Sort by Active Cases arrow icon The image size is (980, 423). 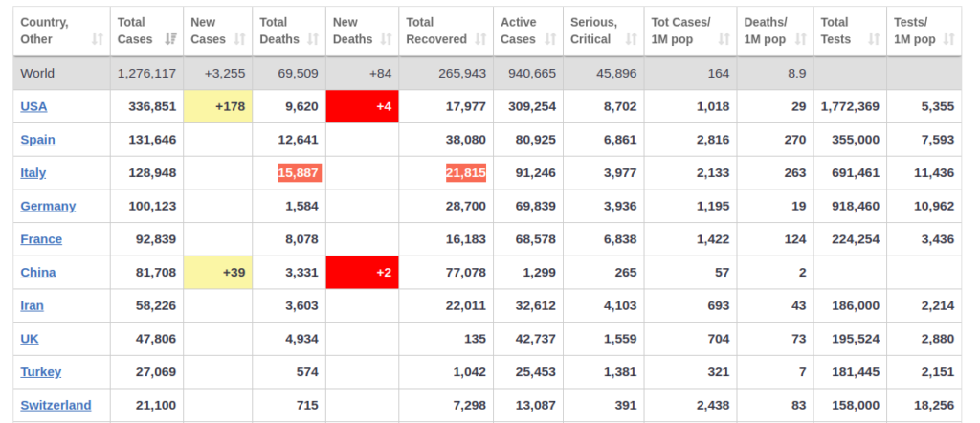pos(550,39)
